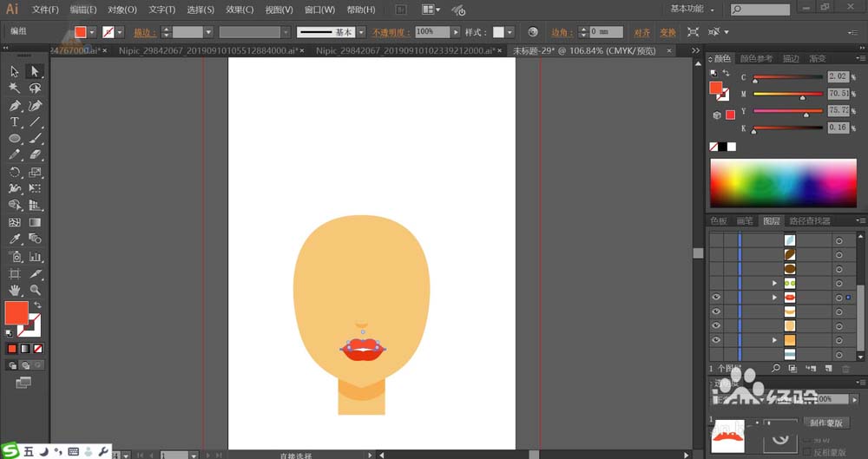The height and width of the screenshot is (459, 868).
Task: Hide the orange square group layer
Action: click(x=716, y=340)
